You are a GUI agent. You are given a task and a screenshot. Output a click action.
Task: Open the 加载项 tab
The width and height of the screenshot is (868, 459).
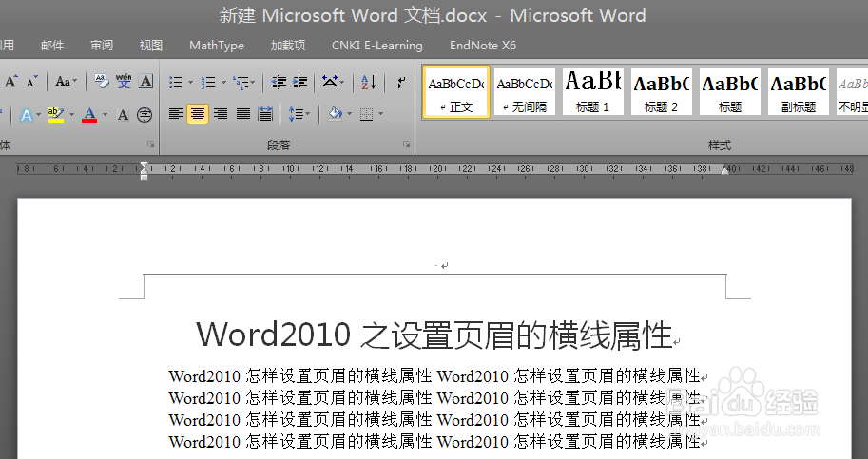click(x=288, y=46)
